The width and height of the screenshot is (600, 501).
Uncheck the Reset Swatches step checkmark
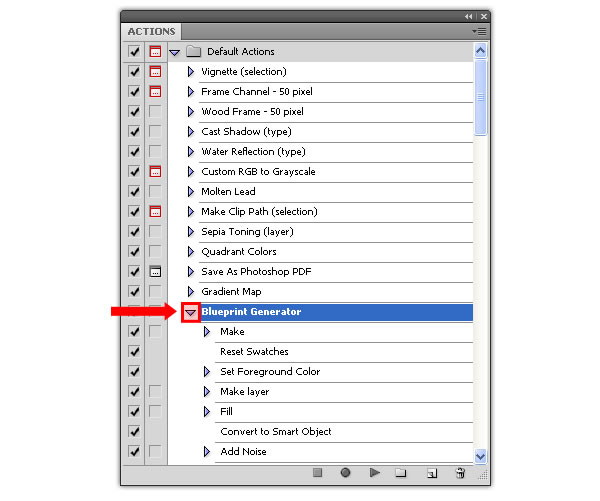[134, 351]
